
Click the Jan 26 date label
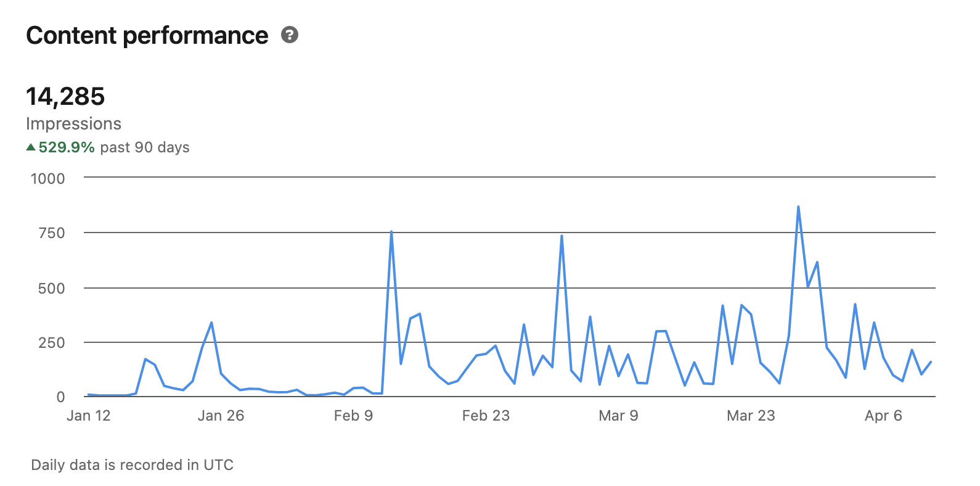221,416
